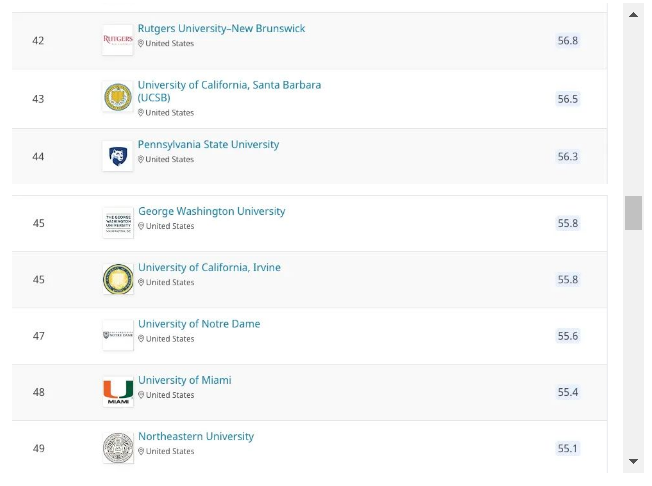Open George Washington University link
This screenshot has height=486, width=652.
pos(212,211)
